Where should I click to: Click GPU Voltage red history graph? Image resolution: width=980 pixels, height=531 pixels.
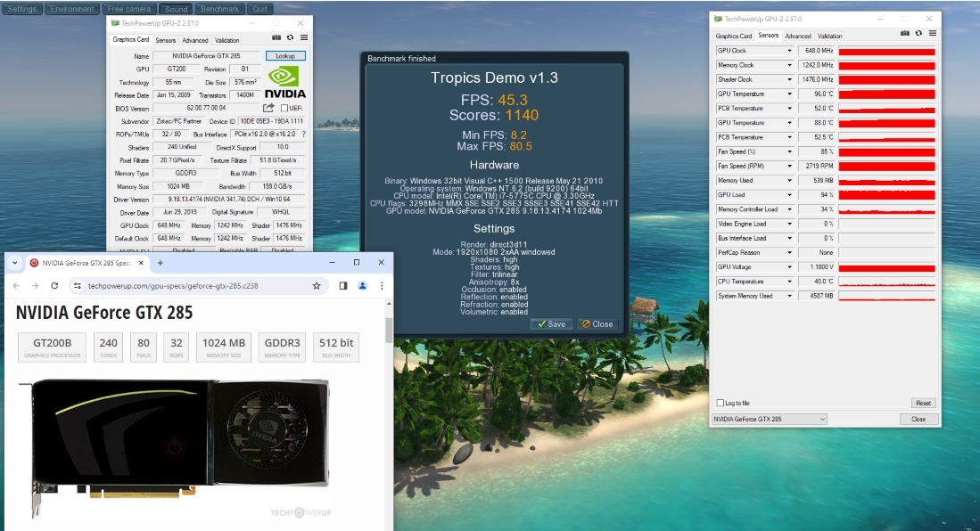(887, 266)
